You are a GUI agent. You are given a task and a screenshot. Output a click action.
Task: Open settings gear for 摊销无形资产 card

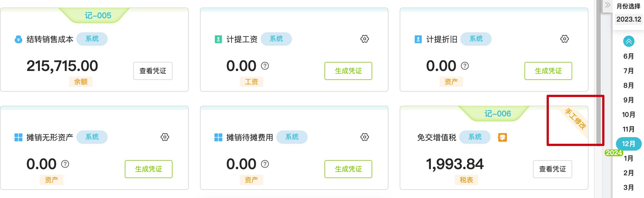pos(165,137)
